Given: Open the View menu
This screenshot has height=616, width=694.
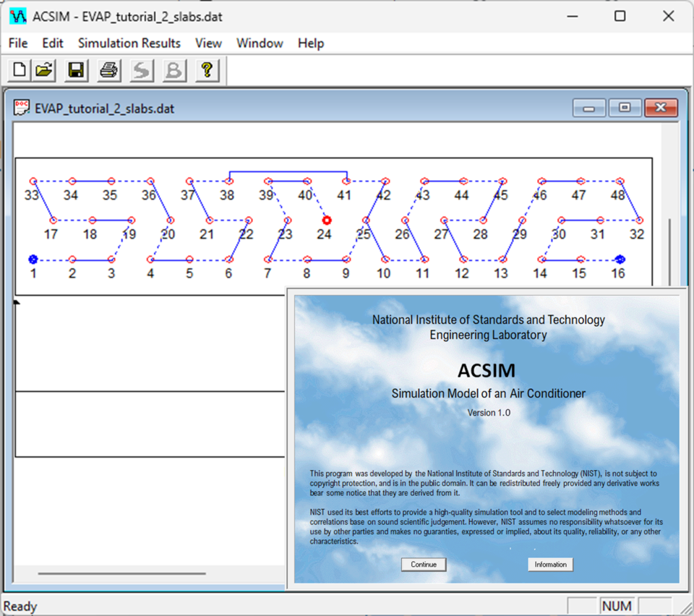Looking at the screenshot, I should point(208,43).
